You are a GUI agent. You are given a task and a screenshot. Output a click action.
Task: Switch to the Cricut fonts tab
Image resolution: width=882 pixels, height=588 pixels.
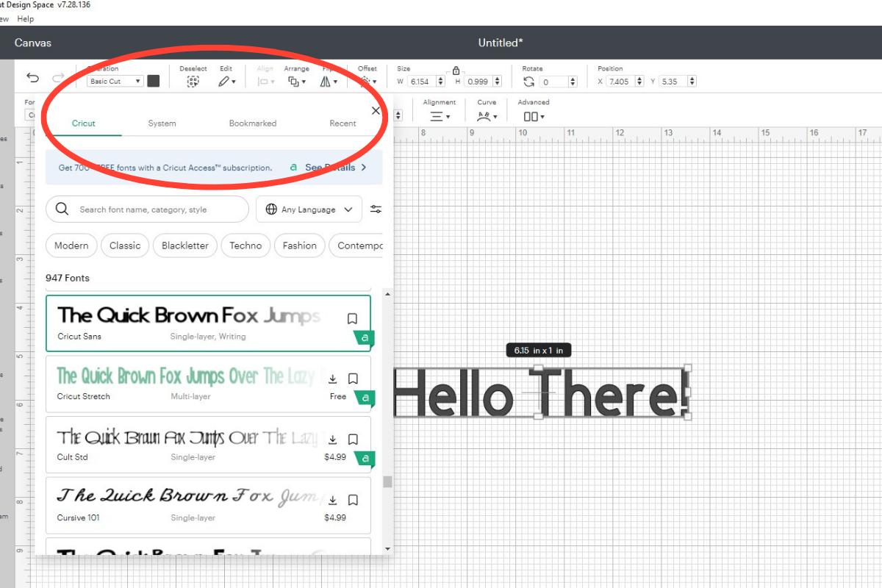tap(84, 123)
